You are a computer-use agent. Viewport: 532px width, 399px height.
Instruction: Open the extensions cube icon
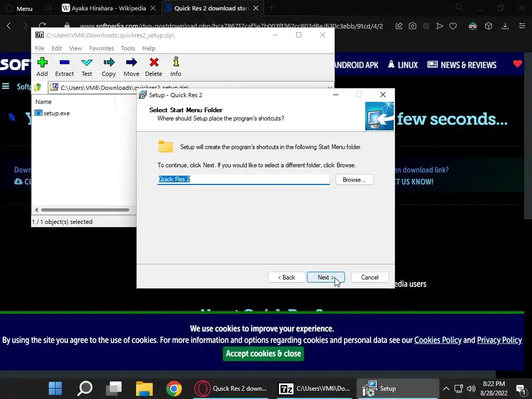tap(488, 26)
